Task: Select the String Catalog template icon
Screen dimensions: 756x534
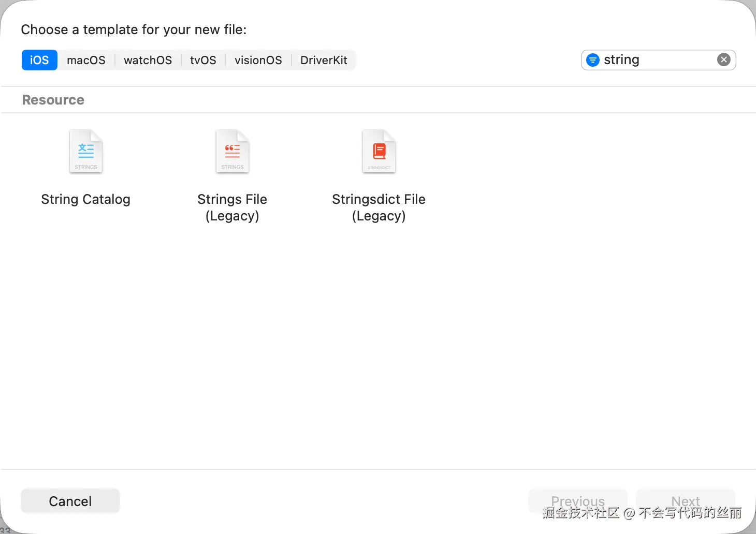Action: pos(86,152)
